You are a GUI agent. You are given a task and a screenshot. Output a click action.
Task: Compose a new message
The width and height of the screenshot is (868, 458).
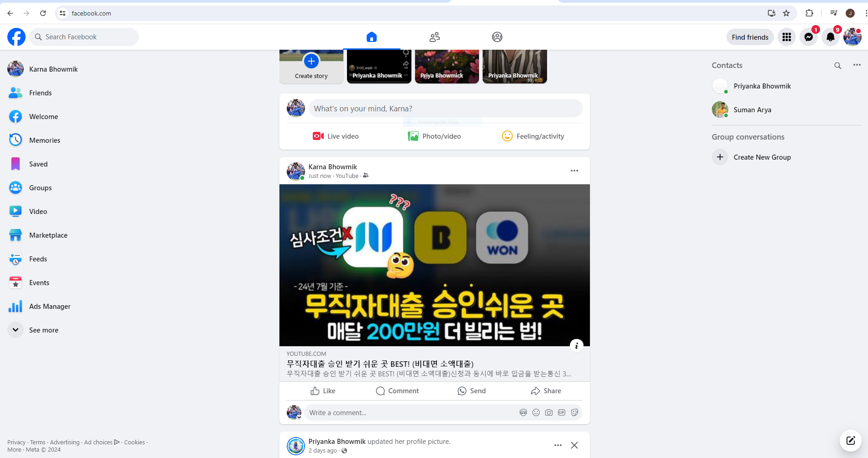(x=851, y=441)
